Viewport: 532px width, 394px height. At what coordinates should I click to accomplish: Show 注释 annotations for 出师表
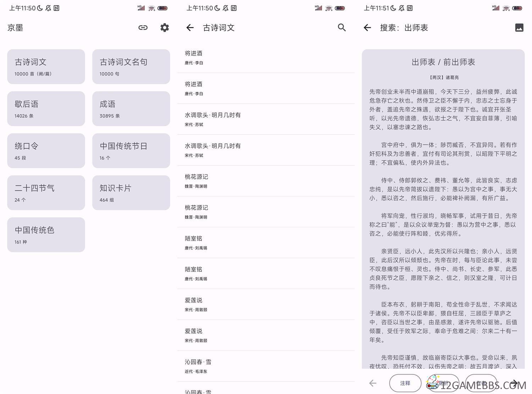point(405,383)
